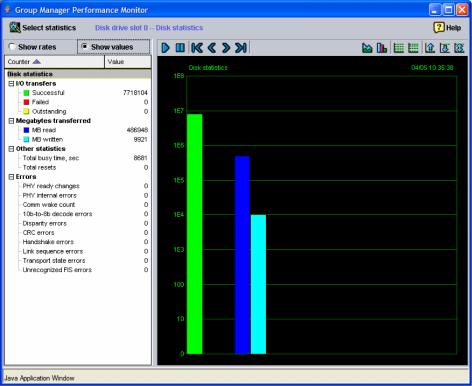This screenshot has width=472, height=386.
Task: Select the PHY internal errors row
Action: pos(78,195)
